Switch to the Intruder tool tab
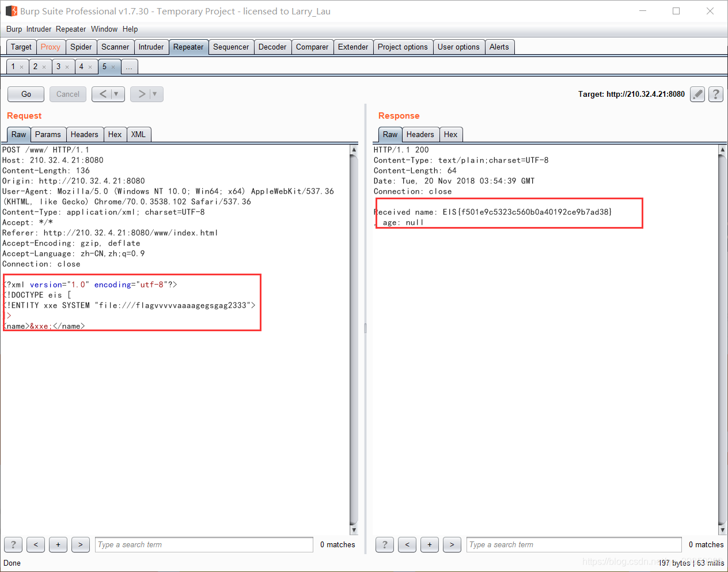 [151, 47]
